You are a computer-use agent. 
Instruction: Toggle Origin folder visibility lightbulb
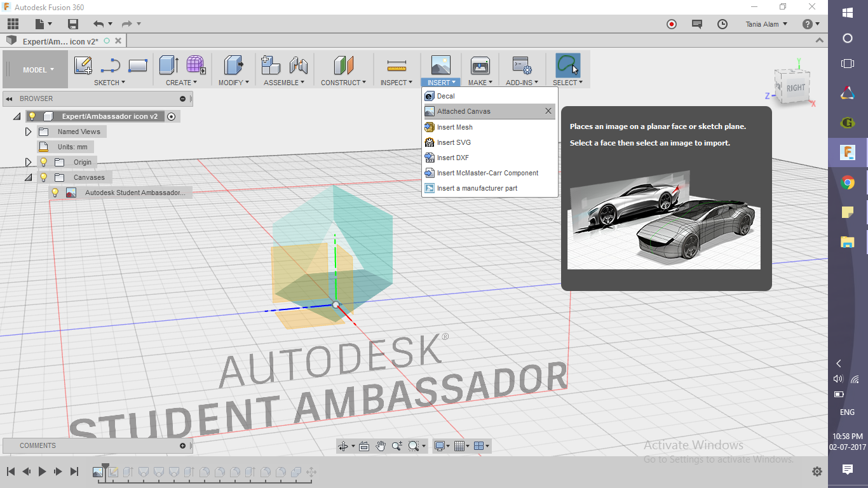click(44, 162)
